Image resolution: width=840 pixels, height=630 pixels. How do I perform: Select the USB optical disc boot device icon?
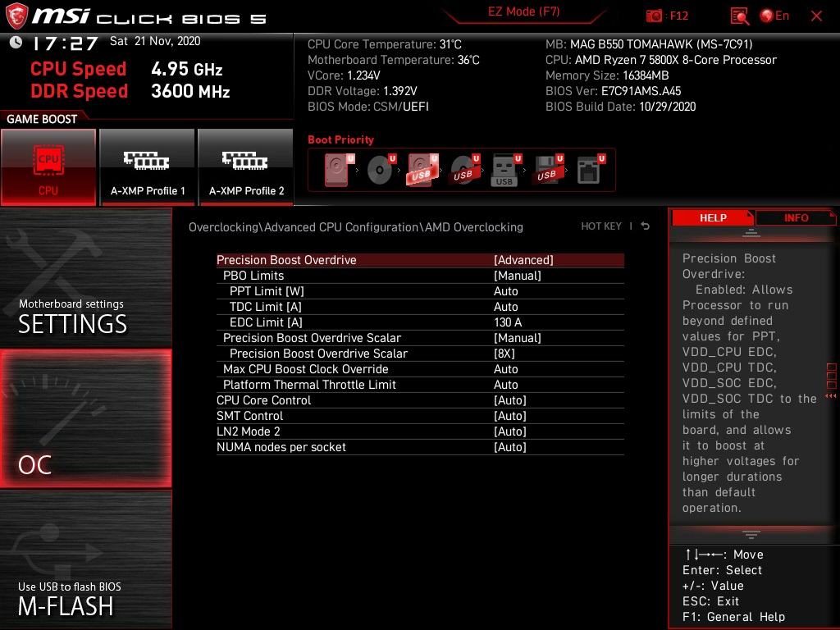[x=465, y=170]
